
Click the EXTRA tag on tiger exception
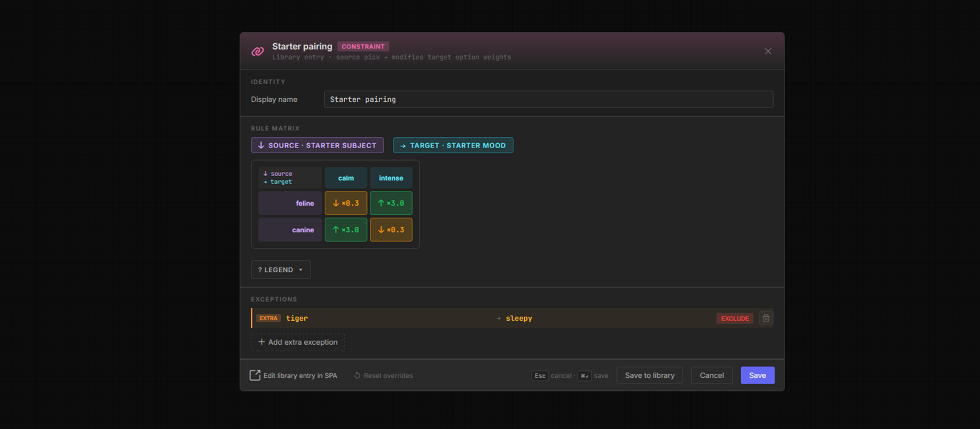pos(268,318)
